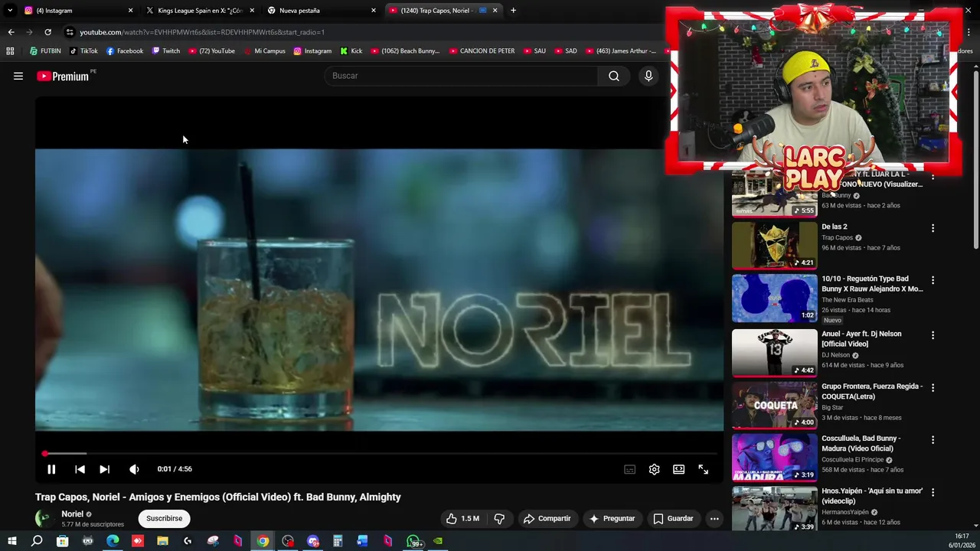Open the CANCION DE PETER bookmark
Viewport: 980px width, 551px height.
(x=482, y=51)
